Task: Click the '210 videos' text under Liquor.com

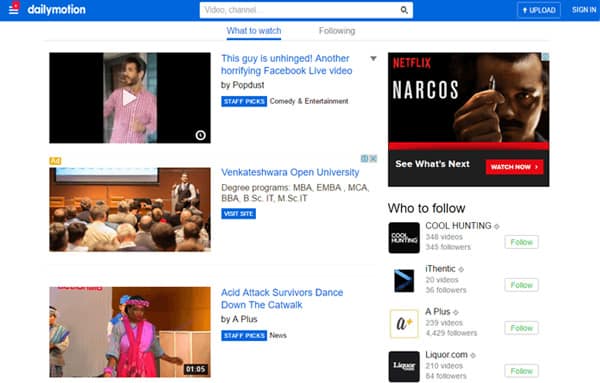Action: pos(444,366)
